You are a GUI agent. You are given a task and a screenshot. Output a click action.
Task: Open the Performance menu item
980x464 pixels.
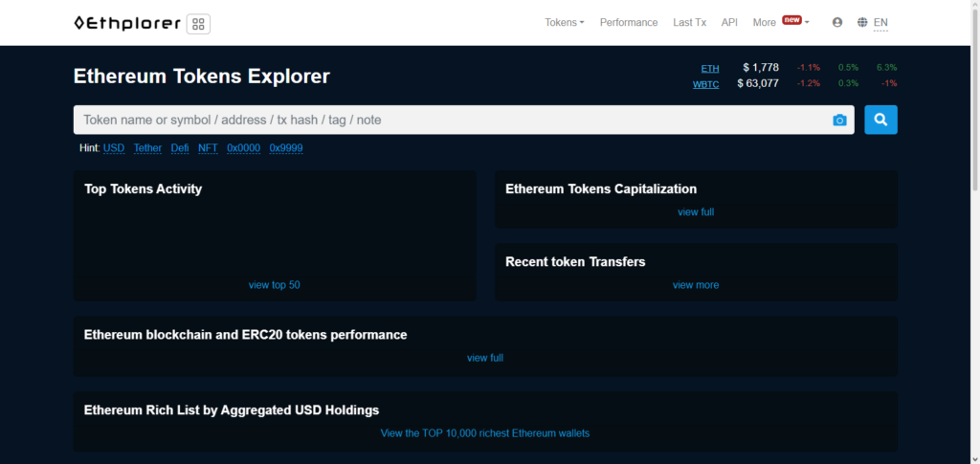629,22
